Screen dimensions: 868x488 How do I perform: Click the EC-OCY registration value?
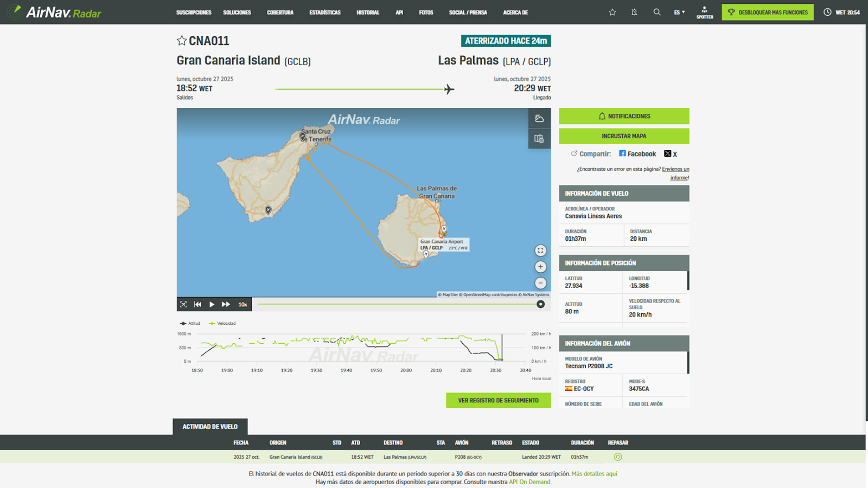coord(584,389)
